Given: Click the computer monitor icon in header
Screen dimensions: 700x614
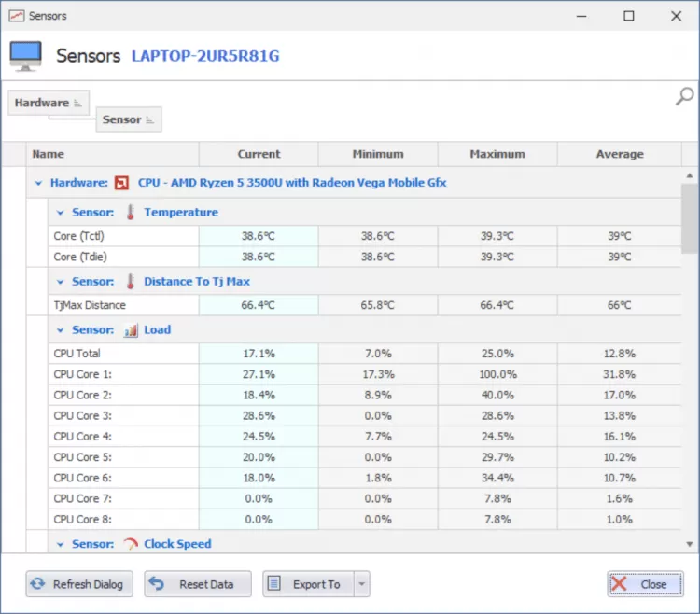Looking at the screenshot, I should [x=25, y=56].
